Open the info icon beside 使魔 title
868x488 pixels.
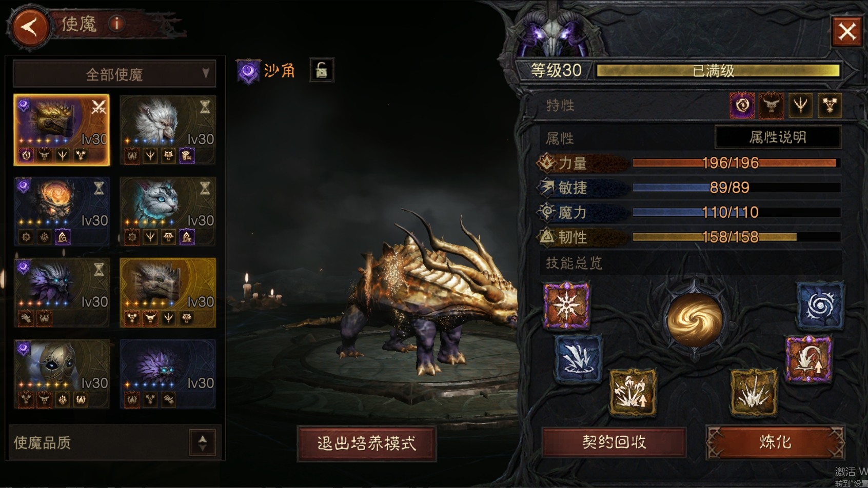coord(116,23)
